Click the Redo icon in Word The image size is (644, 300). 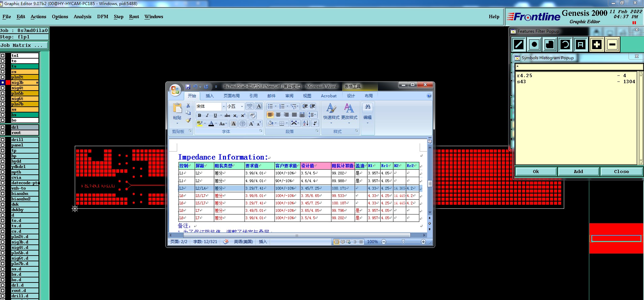coord(206,87)
